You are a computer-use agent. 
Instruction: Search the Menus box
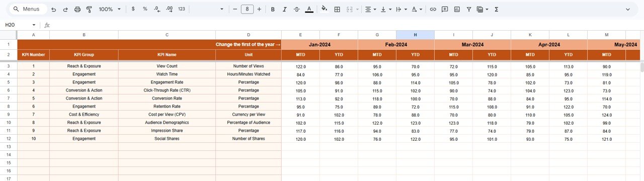(29, 9)
